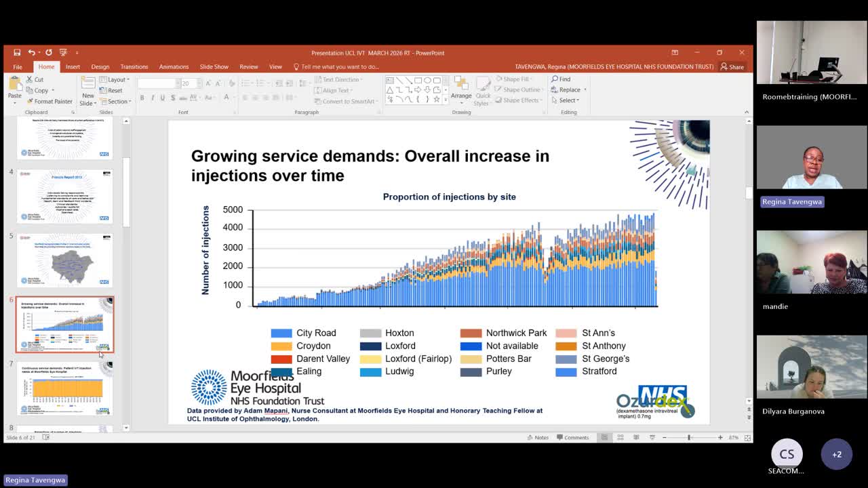Click the +2 more participants button
Screen dimensions: 868x488
(837, 454)
